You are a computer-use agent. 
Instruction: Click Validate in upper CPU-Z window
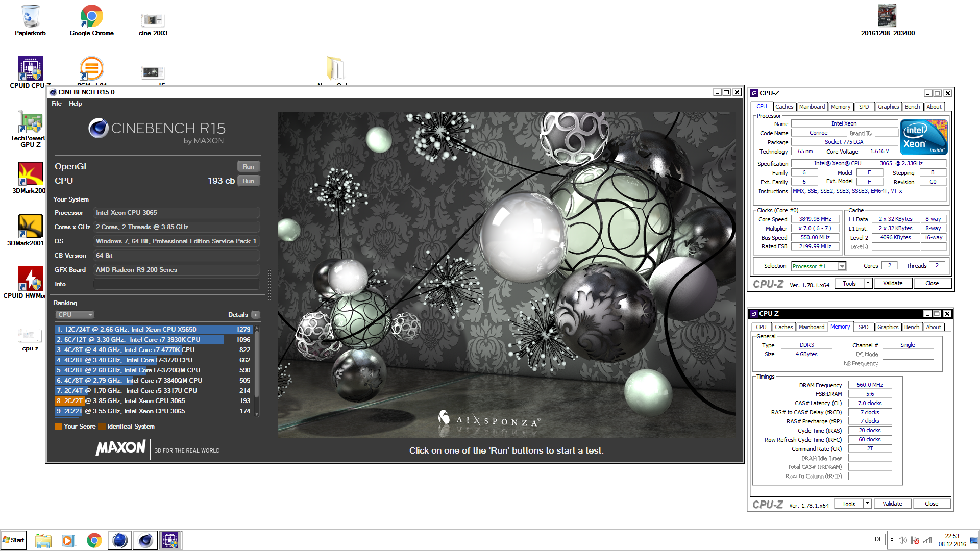[x=893, y=284]
